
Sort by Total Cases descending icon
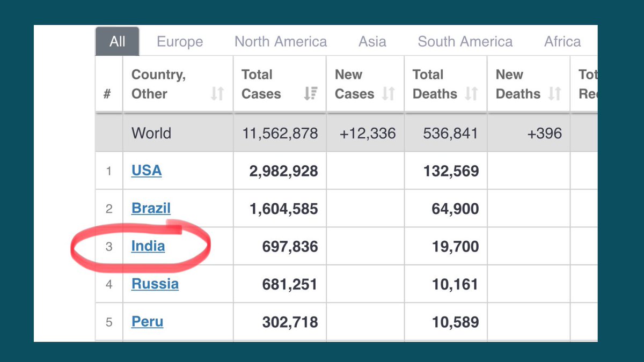click(310, 94)
